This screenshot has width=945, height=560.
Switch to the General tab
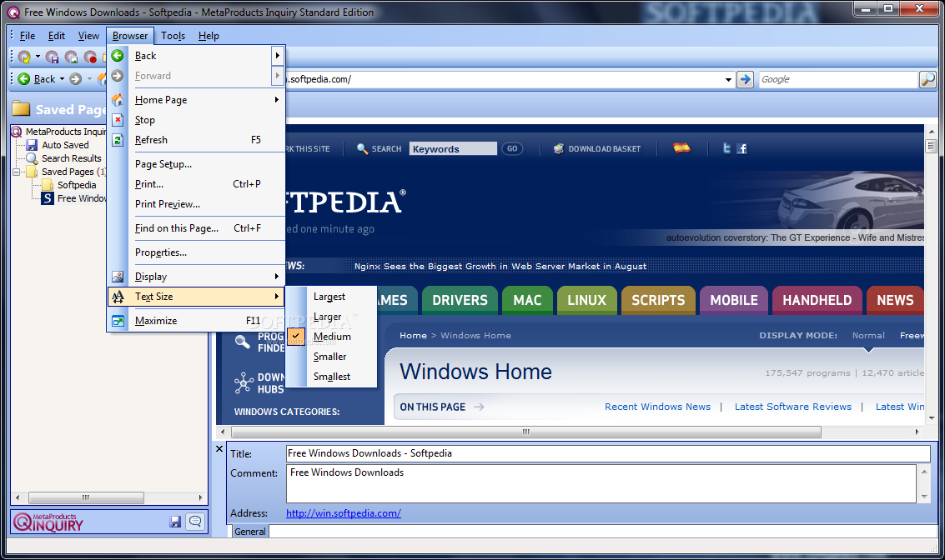[x=249, y=531]
